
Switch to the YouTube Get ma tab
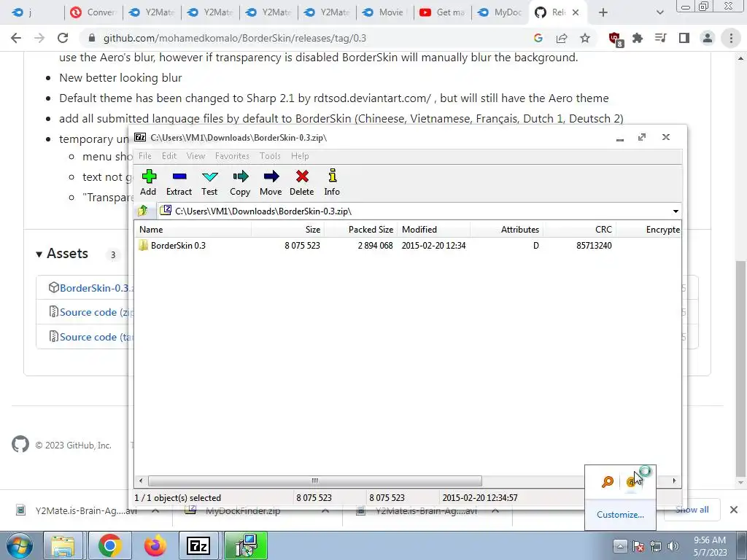pos(443,12)
